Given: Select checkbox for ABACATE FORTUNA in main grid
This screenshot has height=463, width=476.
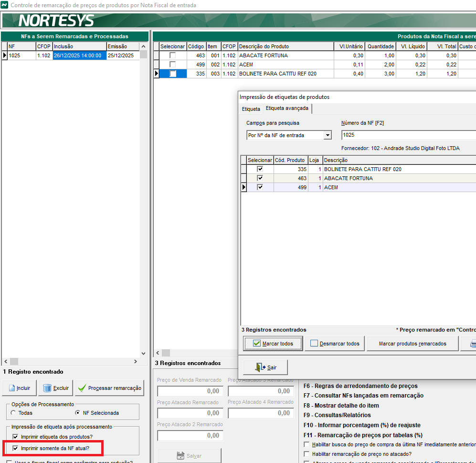Looking at the screenshot, I should pos(173,55).
